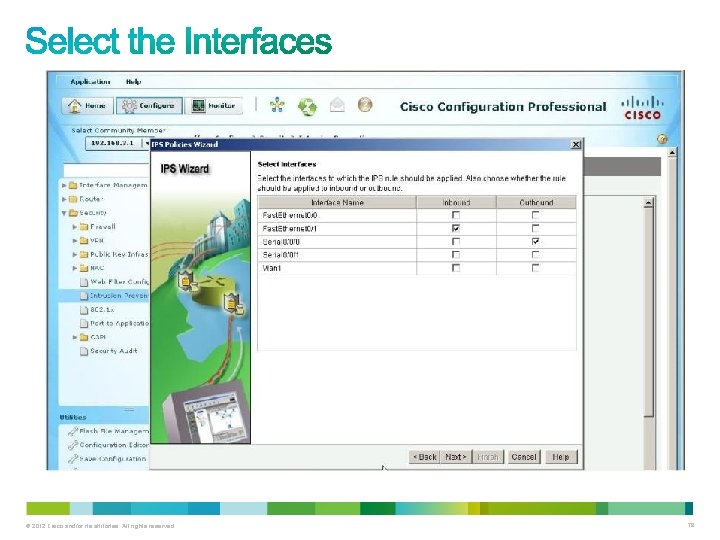Open the Home view
This screenshot has height=540, width=720.
pyautogui.click(x=86, y=106)
